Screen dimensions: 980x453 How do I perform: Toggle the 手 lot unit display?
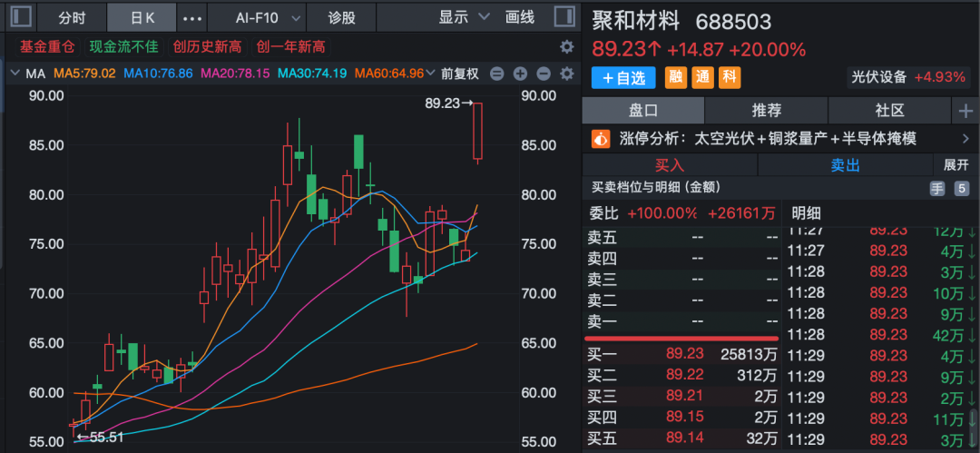pyautogui.click(x=936, y=189)
